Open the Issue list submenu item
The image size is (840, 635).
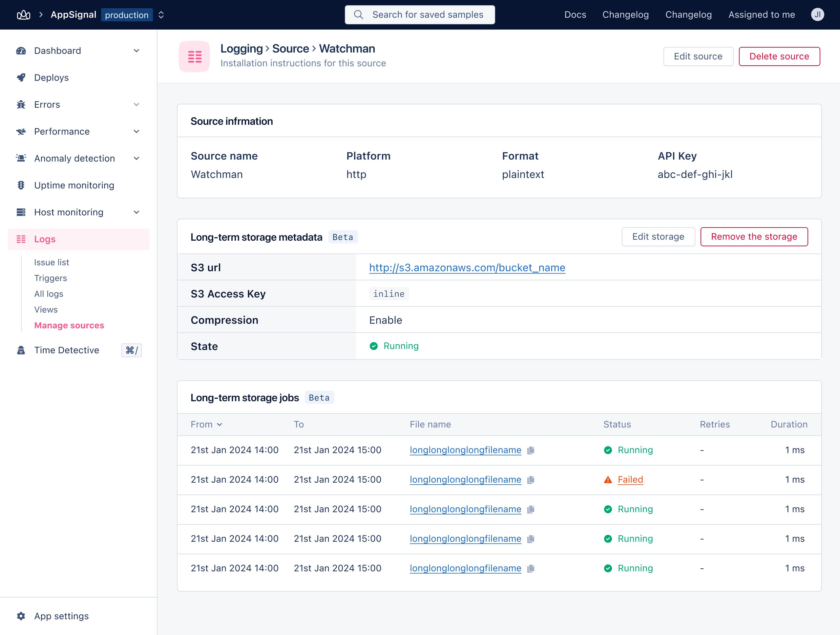(x=52, y=262)
